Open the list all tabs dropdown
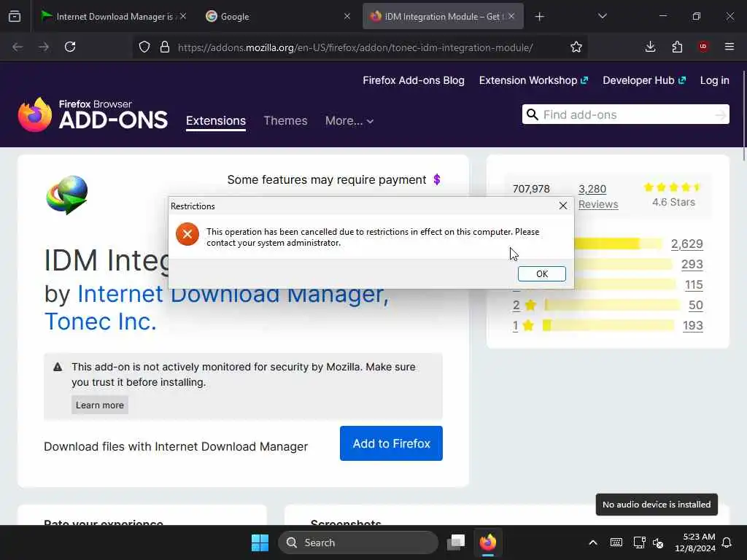 pos(602,16)
